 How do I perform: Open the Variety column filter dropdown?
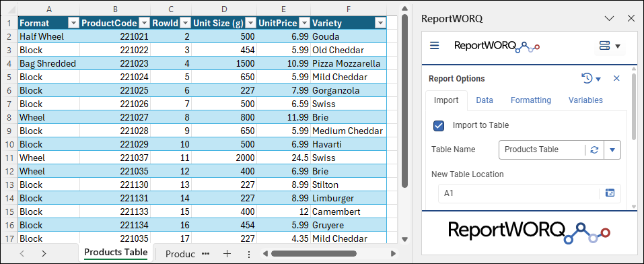click(x=381, y=24)
